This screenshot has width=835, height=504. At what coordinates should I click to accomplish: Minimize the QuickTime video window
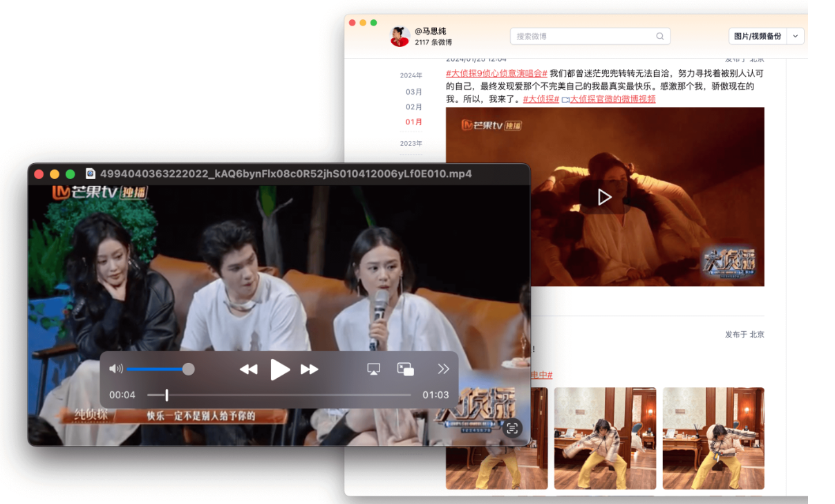(x=55, y=174)
